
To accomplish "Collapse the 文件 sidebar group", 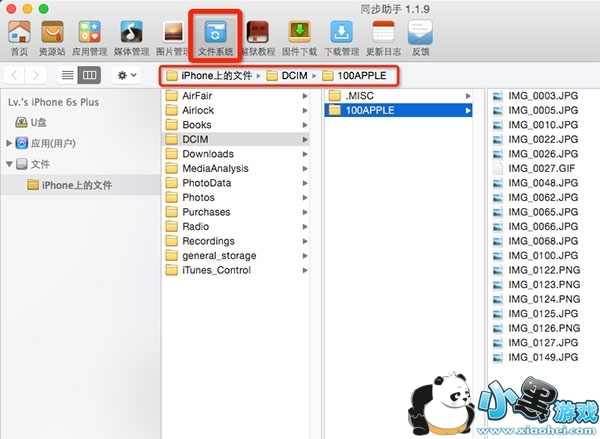I will [x=9, y=164].
